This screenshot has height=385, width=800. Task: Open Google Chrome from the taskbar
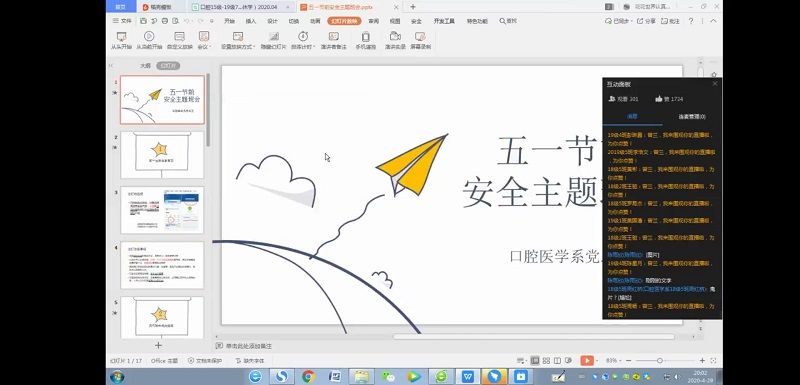(x=308, y=376)
